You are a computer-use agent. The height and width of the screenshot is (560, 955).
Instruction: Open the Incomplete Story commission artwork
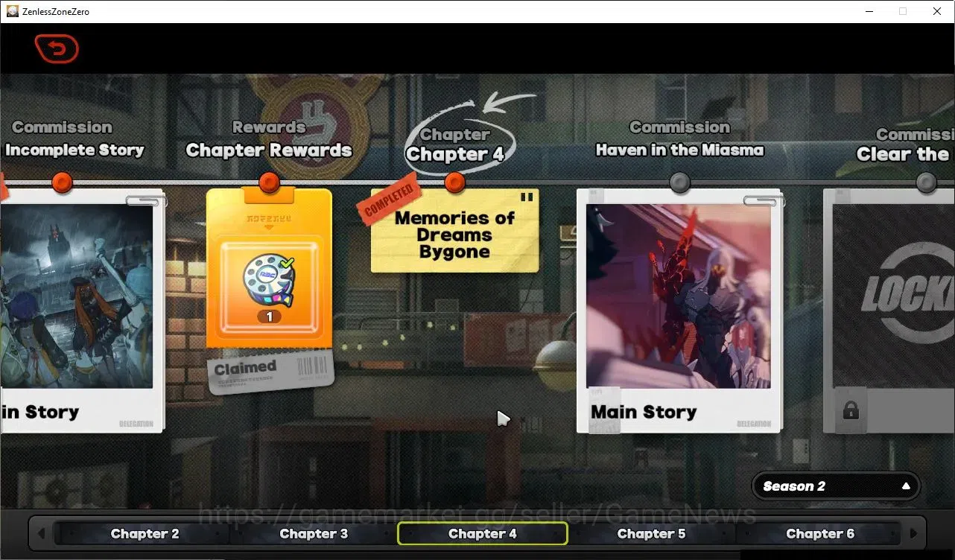tap(76, 296)
